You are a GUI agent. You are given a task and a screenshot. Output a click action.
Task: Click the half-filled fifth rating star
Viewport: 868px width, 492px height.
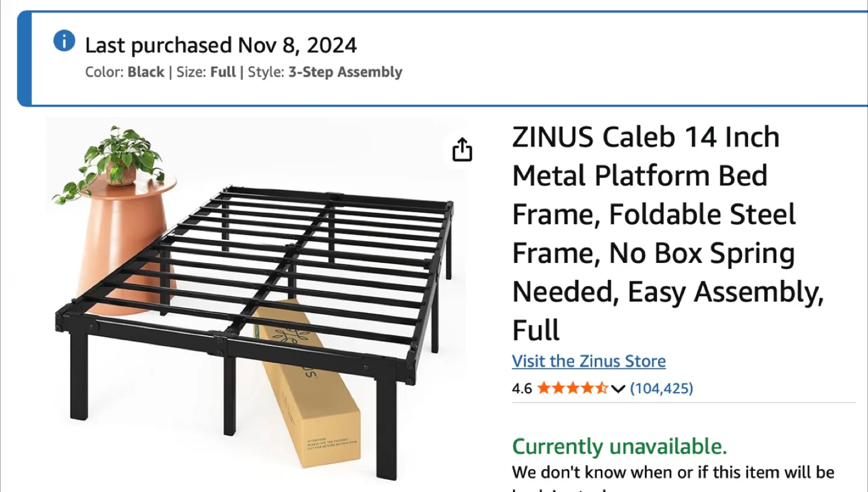coord(602,388)
